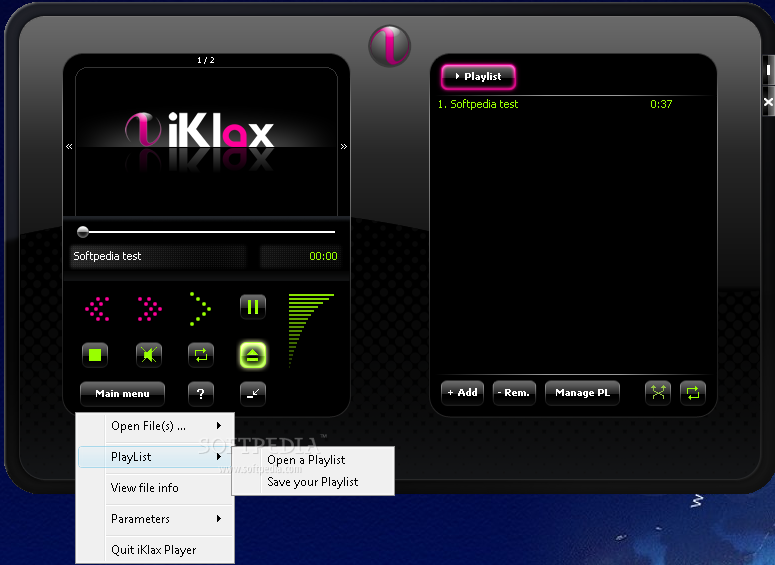Image resolution: width=775 pixels, height=565 pixels.
Task: Toggle mute with the speaker icon
Action: (149, 355)
